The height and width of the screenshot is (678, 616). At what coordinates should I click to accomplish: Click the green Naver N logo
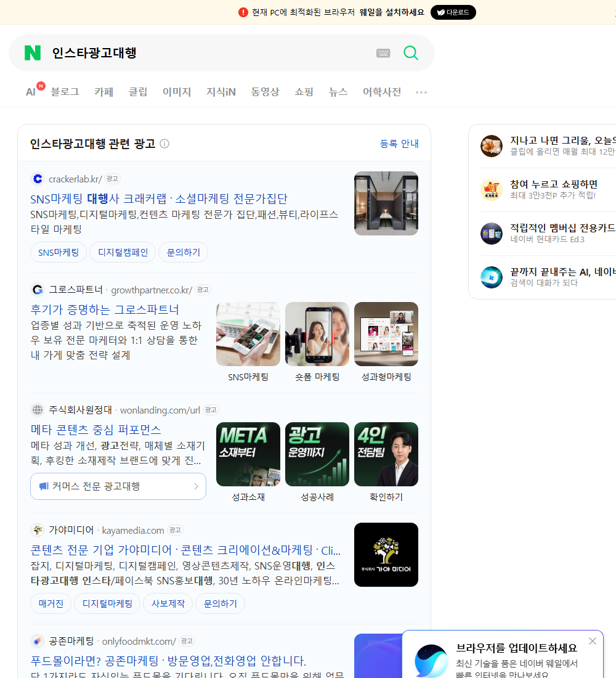[x=33, y=53]
